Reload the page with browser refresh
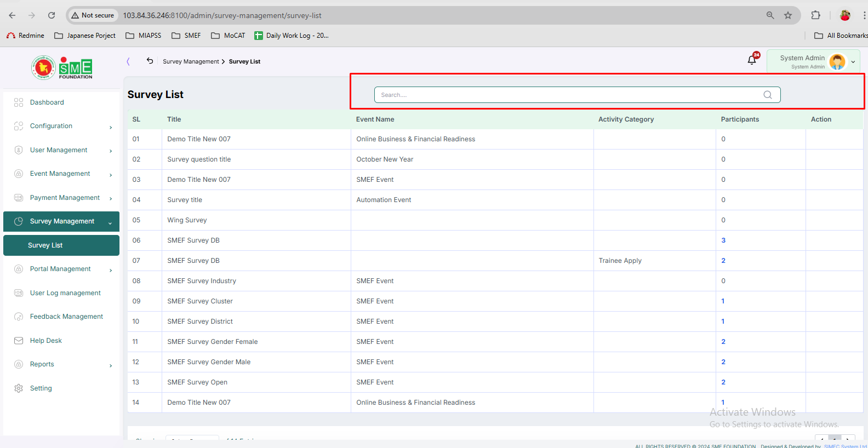The height and width of the screenshot is (448, 868). [x=52, y=15]
